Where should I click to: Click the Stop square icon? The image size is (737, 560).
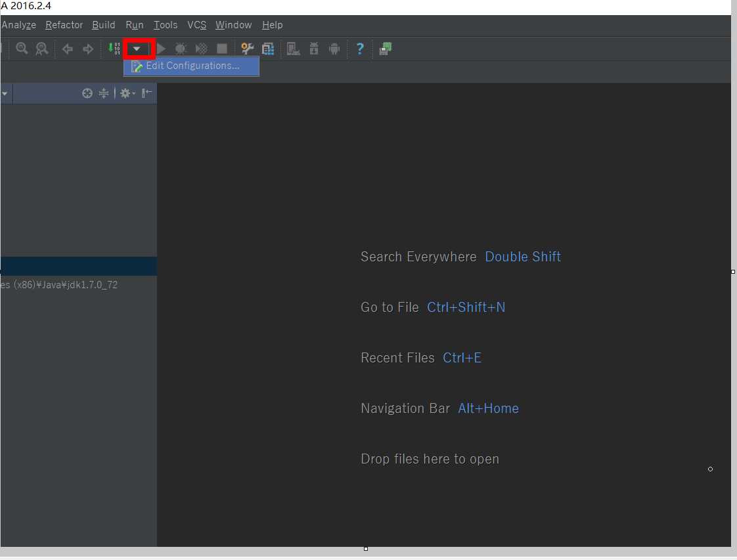tap(222, 49)
